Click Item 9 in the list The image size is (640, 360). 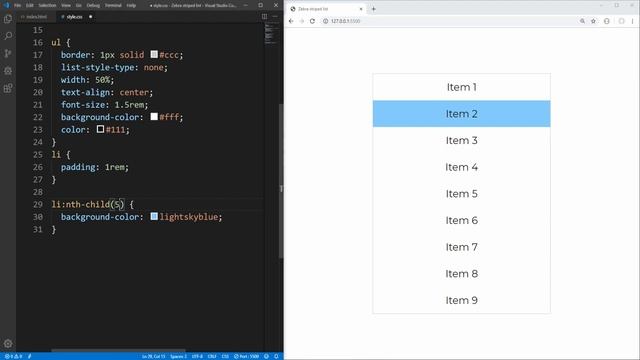pyautogui.click(x=462, y=300)
